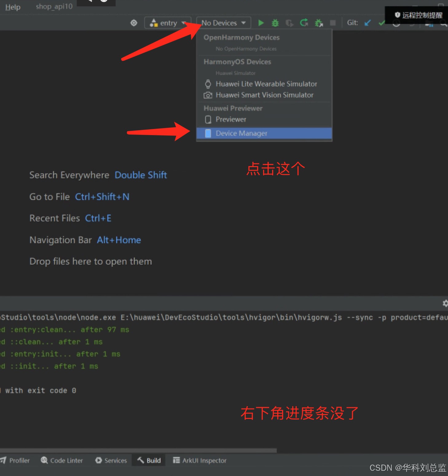Open the No Devices dropdown
448x476 pixels.
(224, 23)
